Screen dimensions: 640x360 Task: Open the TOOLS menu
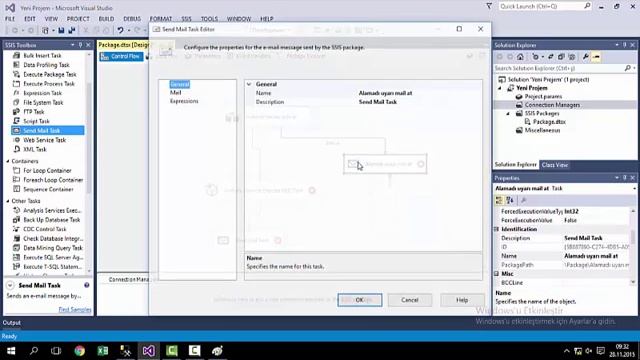click(209, 19)
